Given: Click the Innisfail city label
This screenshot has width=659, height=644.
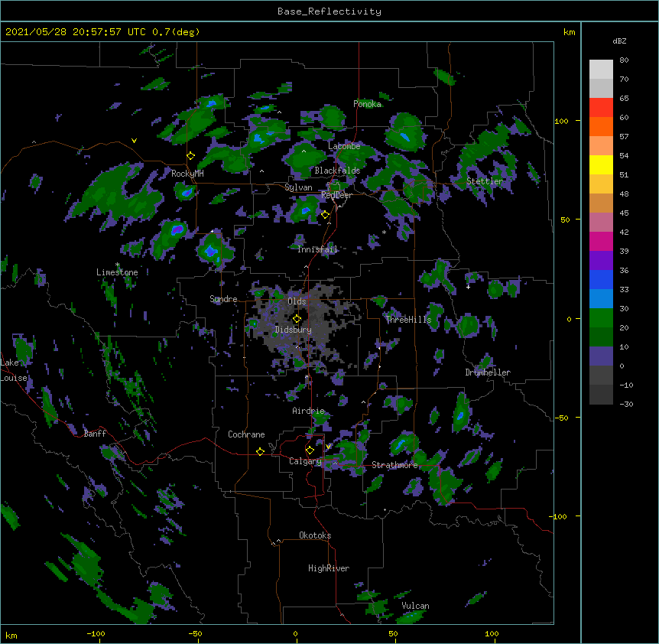Looking at the screenshot, I should tap(318, 249).
